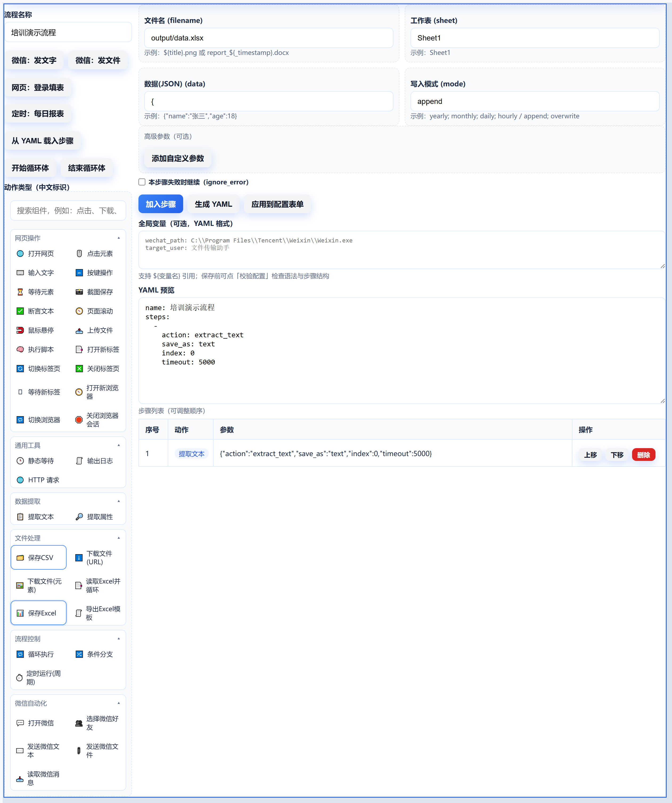Image resolution: width=672 pixels, height=803 pixels.
Task: Collapse the 数据提取 group
Action: 119,501
